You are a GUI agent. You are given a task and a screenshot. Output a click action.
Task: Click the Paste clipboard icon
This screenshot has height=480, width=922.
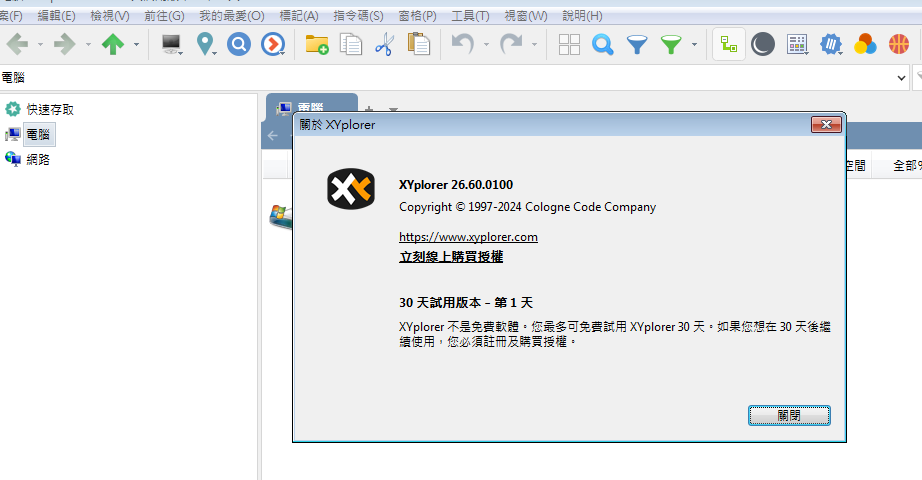[419, 44]
